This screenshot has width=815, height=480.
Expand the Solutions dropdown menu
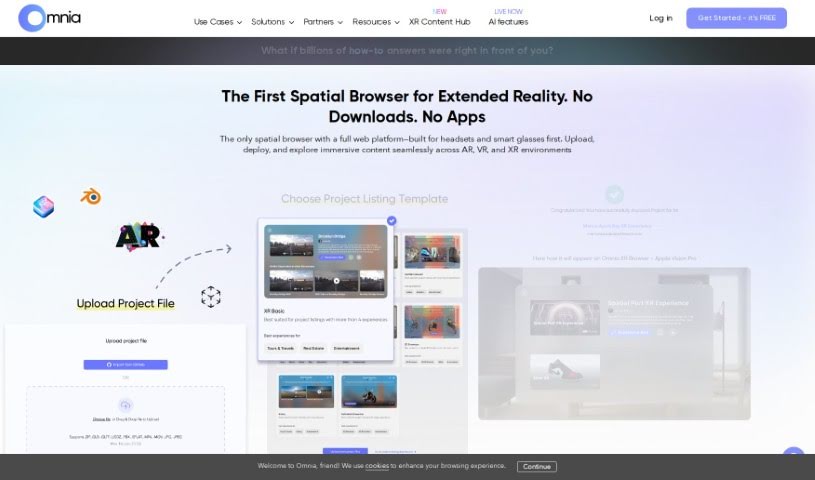pos(272,22)
